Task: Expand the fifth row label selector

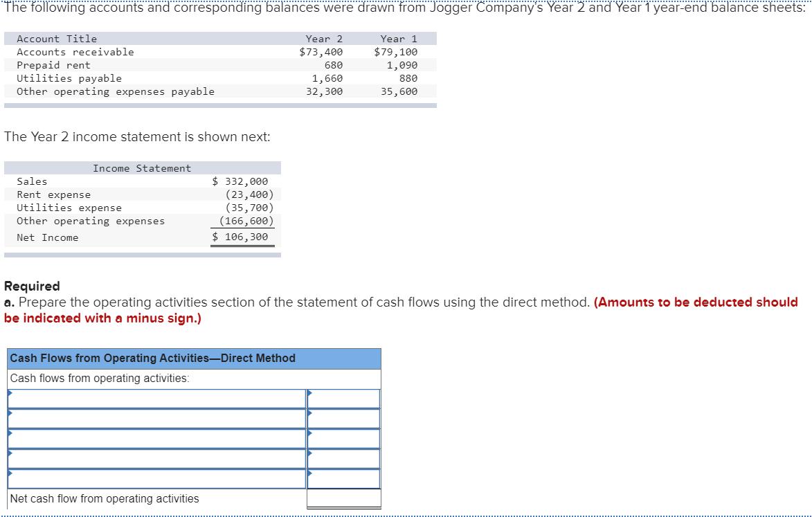Action: 156,478
